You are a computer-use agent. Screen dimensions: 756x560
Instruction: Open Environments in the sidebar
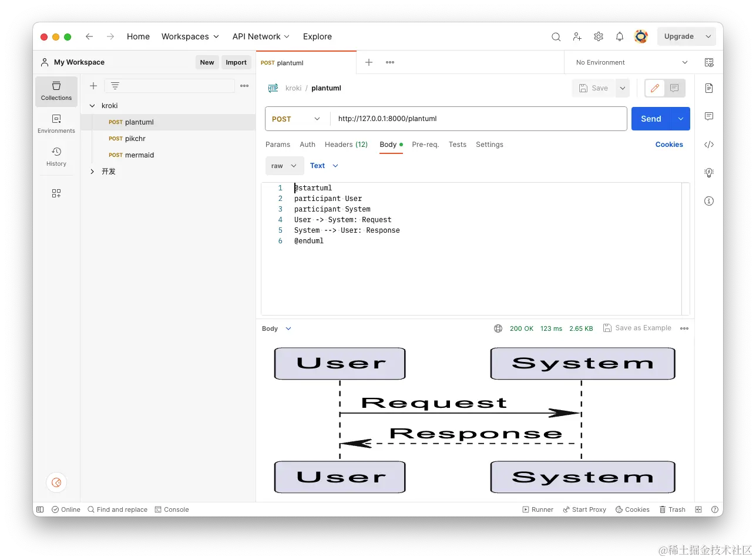click(56, 124)
